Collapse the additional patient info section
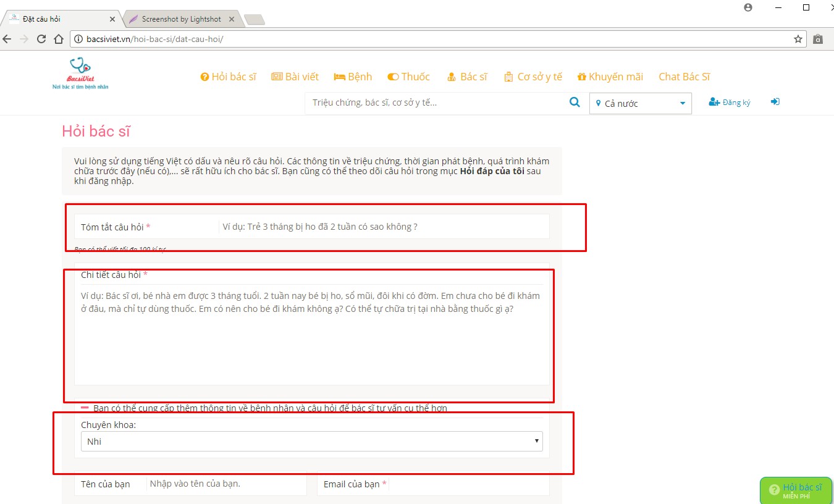 (x=85, y=408)
